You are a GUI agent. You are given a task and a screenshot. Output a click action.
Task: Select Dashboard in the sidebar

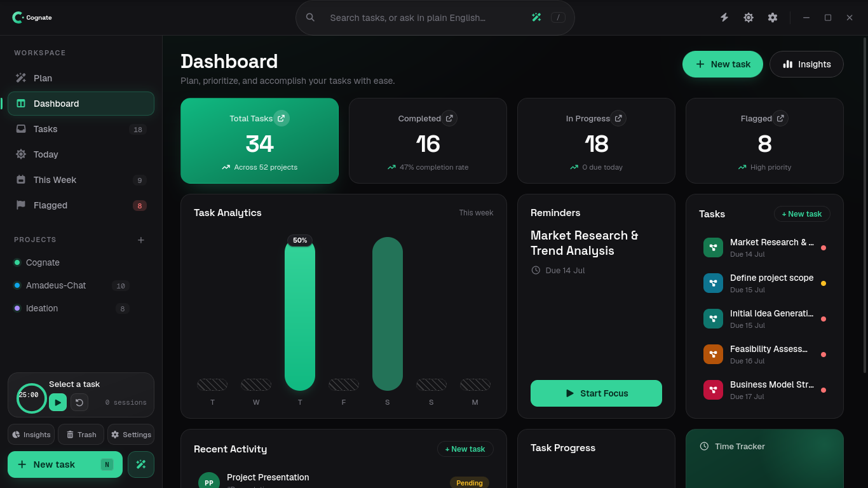point(81,104)
